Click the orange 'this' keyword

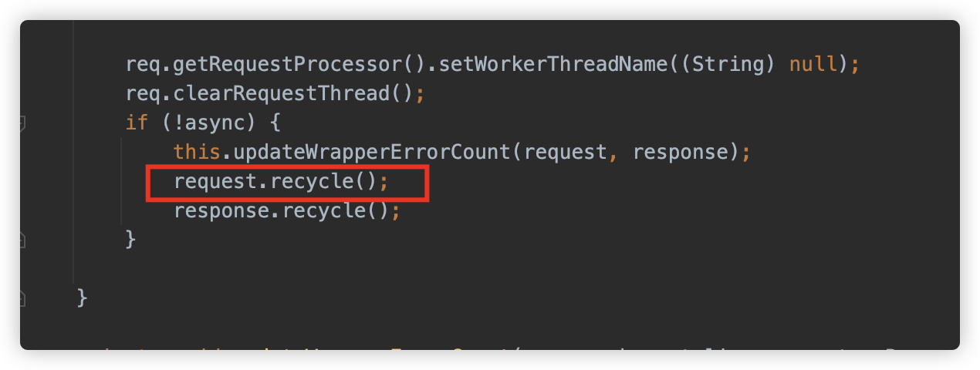click(198, 152)
